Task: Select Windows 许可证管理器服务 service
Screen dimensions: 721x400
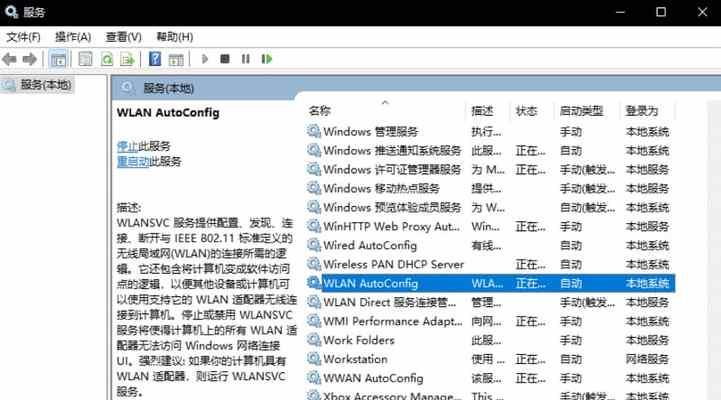Action: click(392, 169)
